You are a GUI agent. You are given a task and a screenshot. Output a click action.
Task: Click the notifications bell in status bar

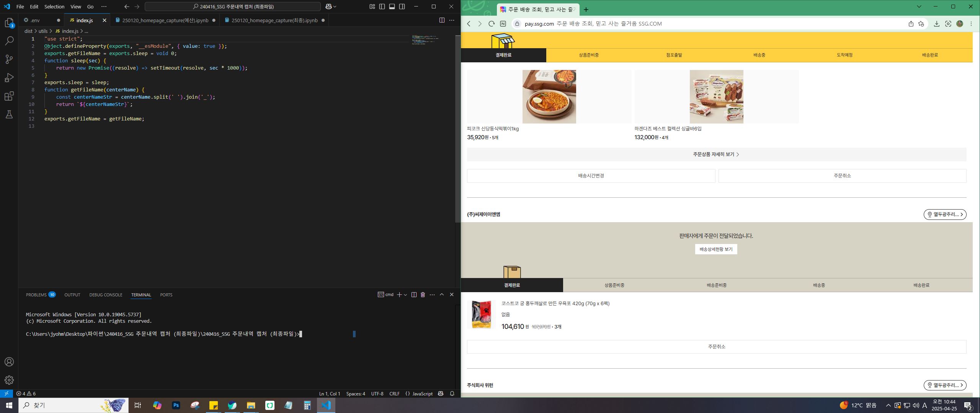point(452,393)
